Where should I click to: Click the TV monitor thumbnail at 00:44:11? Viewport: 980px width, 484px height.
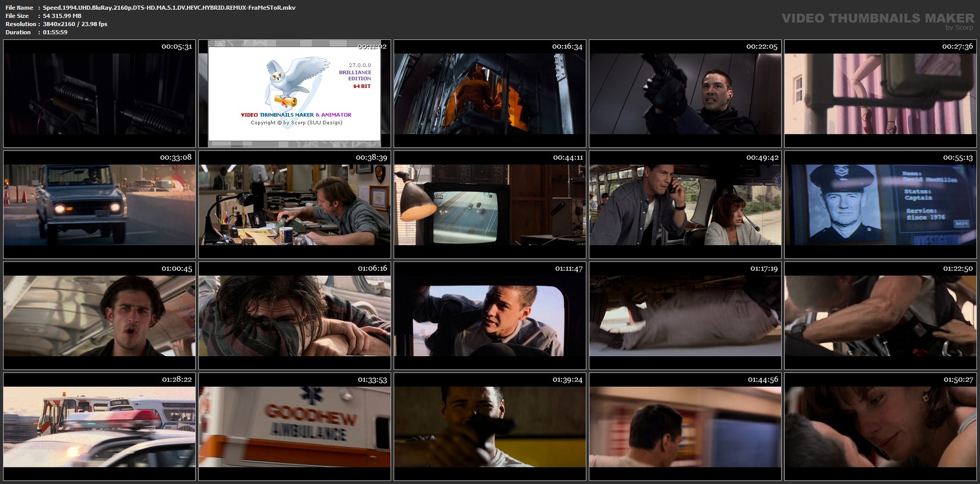490,205
